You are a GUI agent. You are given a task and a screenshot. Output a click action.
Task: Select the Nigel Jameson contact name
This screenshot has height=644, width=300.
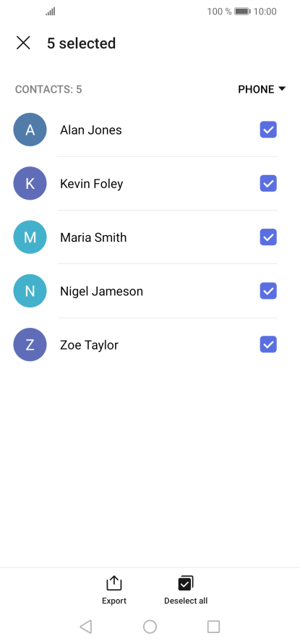pos(102,291)
